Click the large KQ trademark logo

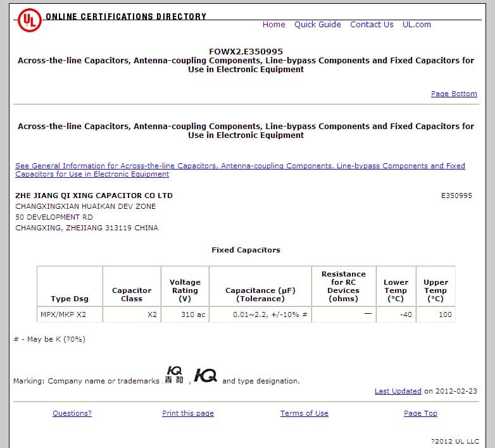coord(205,375)
